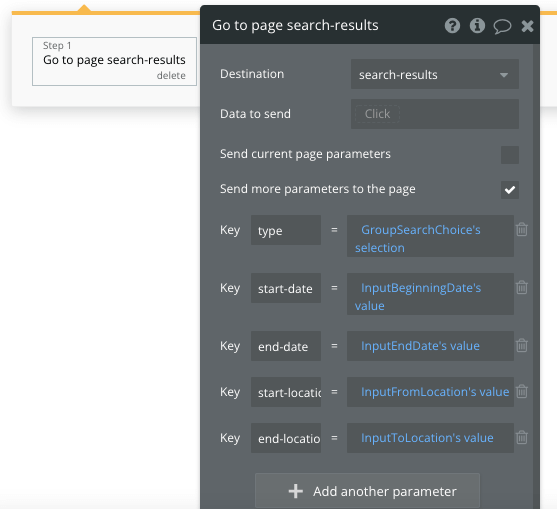Image resolution: width=557 pixels, height=509 pixels.
Task: Click the panel title Go to page search-results
Action: 295,26
